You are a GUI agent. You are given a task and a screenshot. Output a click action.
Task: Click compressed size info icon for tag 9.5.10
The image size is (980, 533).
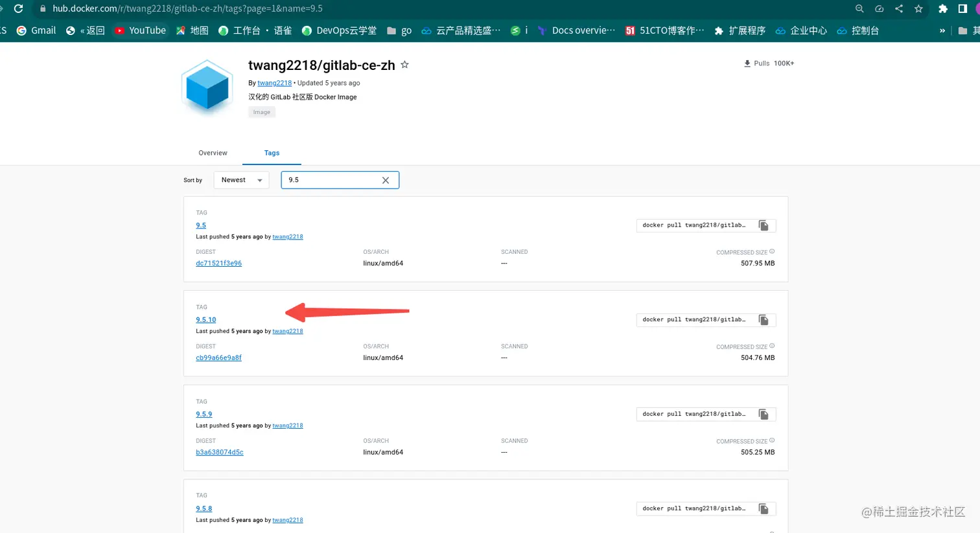pyautogui.click(x=772, y=346)
